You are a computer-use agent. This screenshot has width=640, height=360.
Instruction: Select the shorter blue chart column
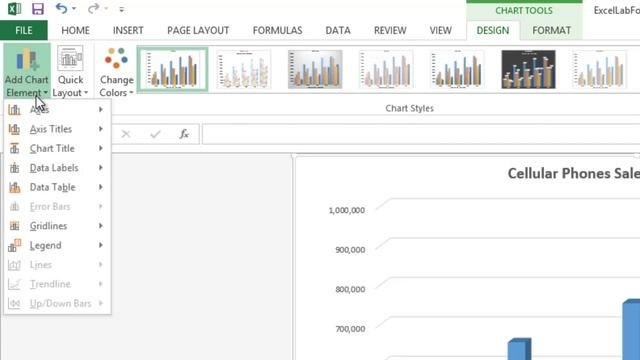519,349
